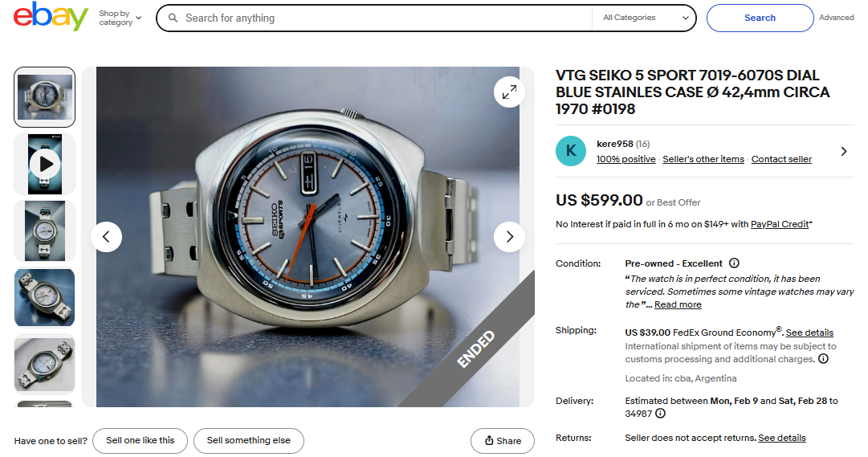Click the Share button

[x=503, y=441]
